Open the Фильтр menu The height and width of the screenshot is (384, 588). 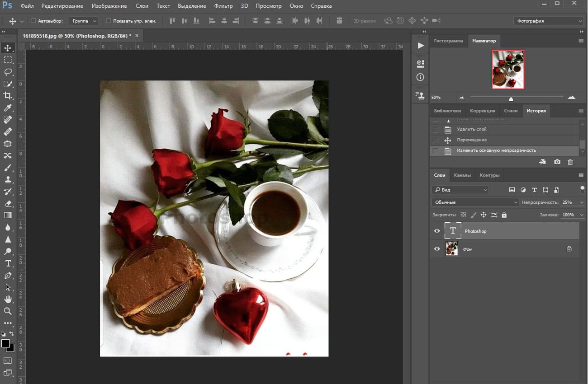click(223, 6)
